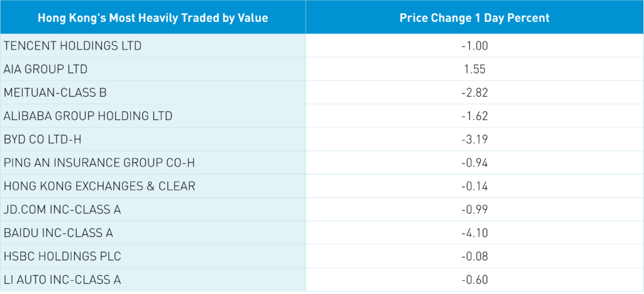Select the JD.COM INC-CLASS A row

[62, 210]
